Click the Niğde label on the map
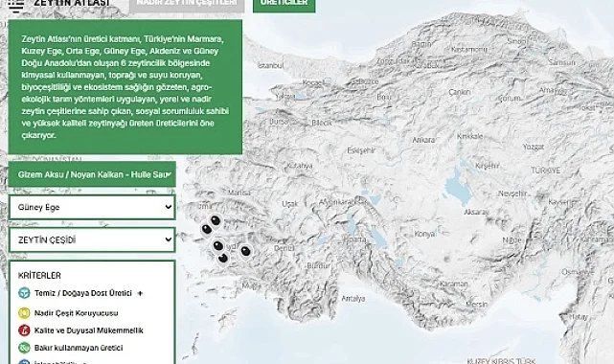Image resolution: width=614 pixels, height=364 pixels. [x=512, y=240]
